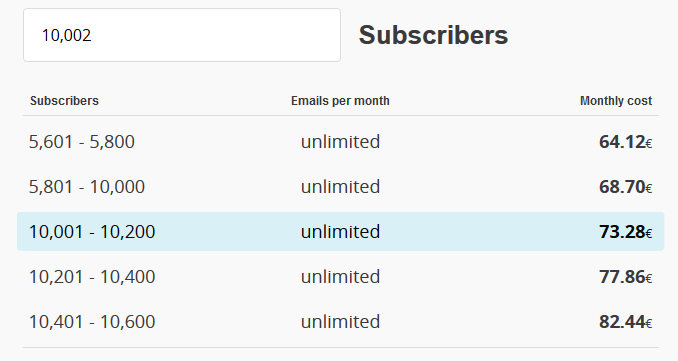Click the 77.86€ monthly cost

pos(625,277)
